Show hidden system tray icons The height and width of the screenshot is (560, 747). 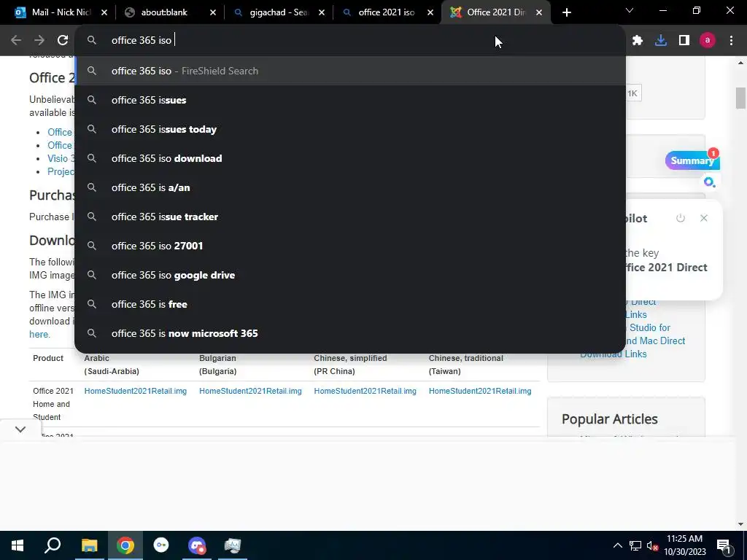coord(617,545)
